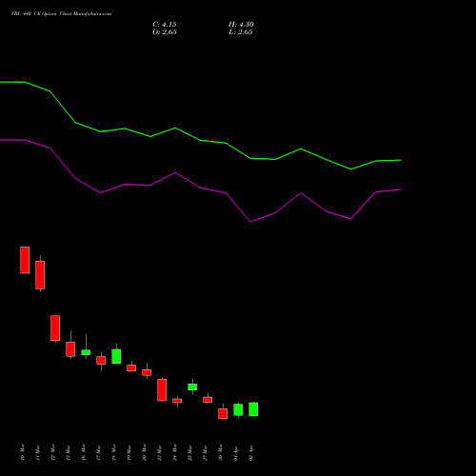Click the close value 'C: 4.15'
The height and width of the screenshot is (476, 476).
(x=165, y=25)
